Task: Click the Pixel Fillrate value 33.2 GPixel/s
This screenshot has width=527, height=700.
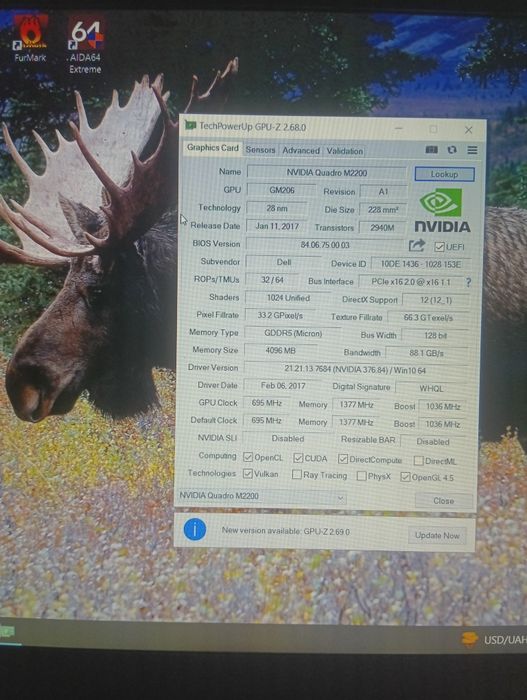Action: [x=280, y=315]
